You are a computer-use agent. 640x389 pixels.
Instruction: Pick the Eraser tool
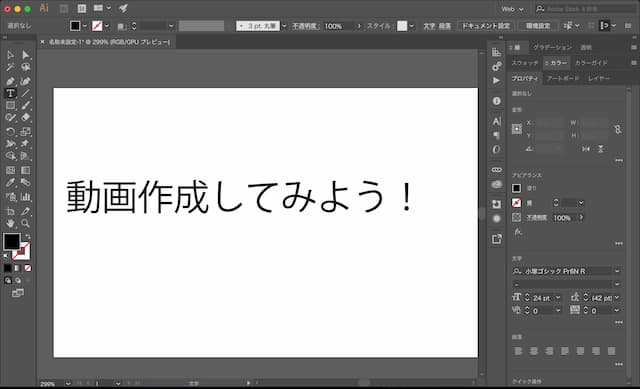click(25, 118)
